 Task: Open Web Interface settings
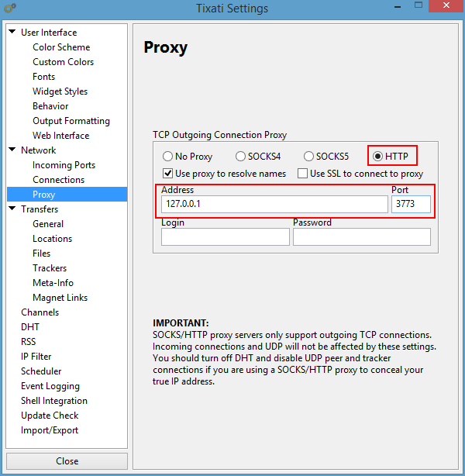(61, 136)
